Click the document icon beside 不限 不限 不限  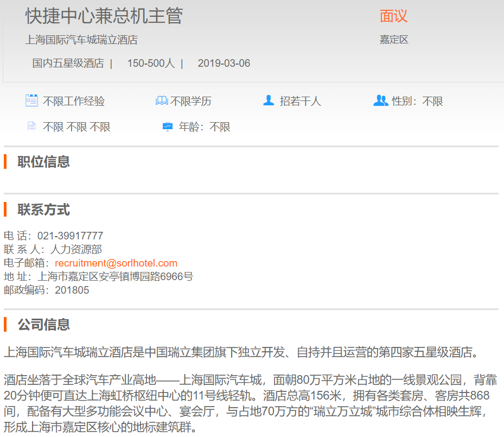click(31, 126)
